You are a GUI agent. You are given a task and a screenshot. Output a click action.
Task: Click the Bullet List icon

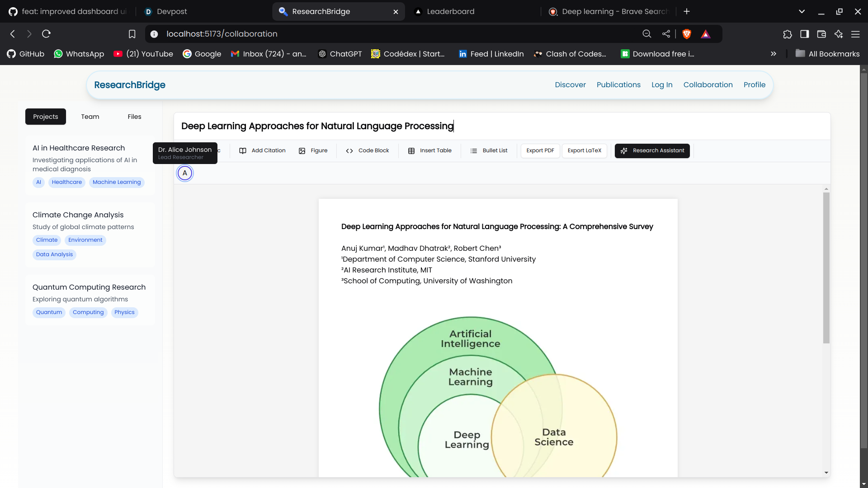pyautogui.click(x=474, y=151)
